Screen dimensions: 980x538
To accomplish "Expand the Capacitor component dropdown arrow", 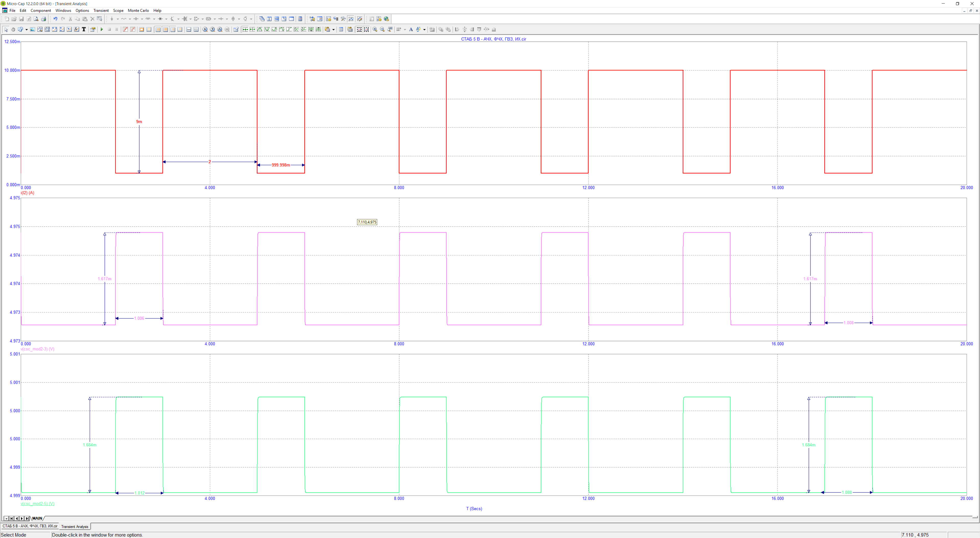I will tap(142, 19).
